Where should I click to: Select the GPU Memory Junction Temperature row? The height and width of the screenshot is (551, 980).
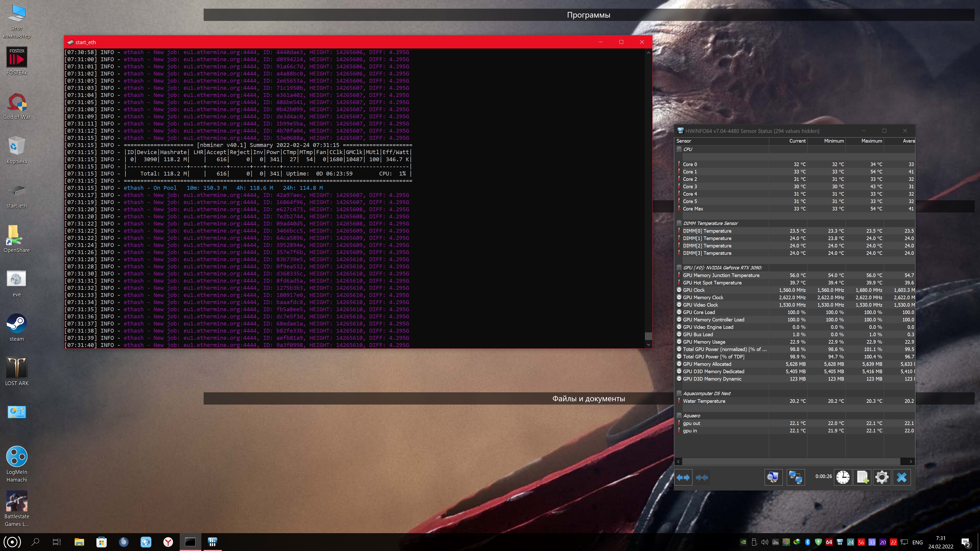click(x=721, y=275)
